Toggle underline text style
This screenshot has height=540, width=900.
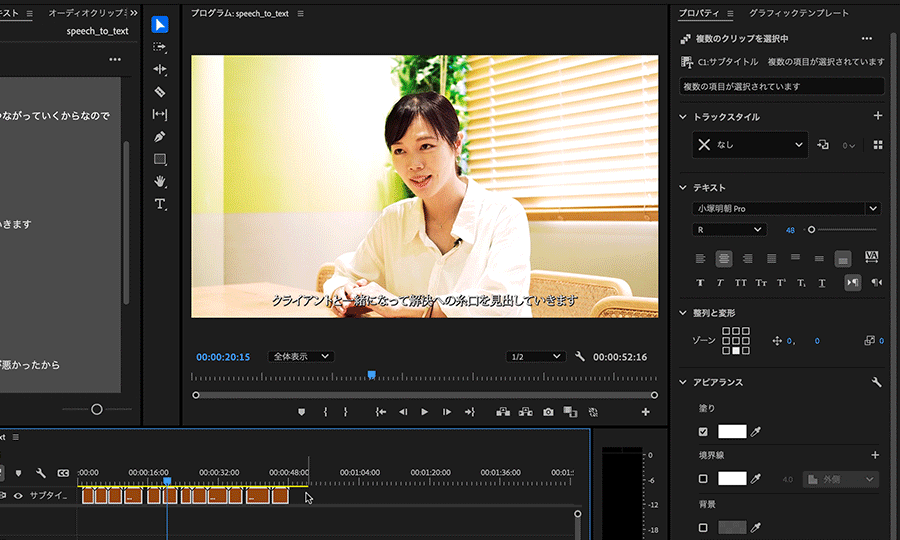(x=822, y=283)
